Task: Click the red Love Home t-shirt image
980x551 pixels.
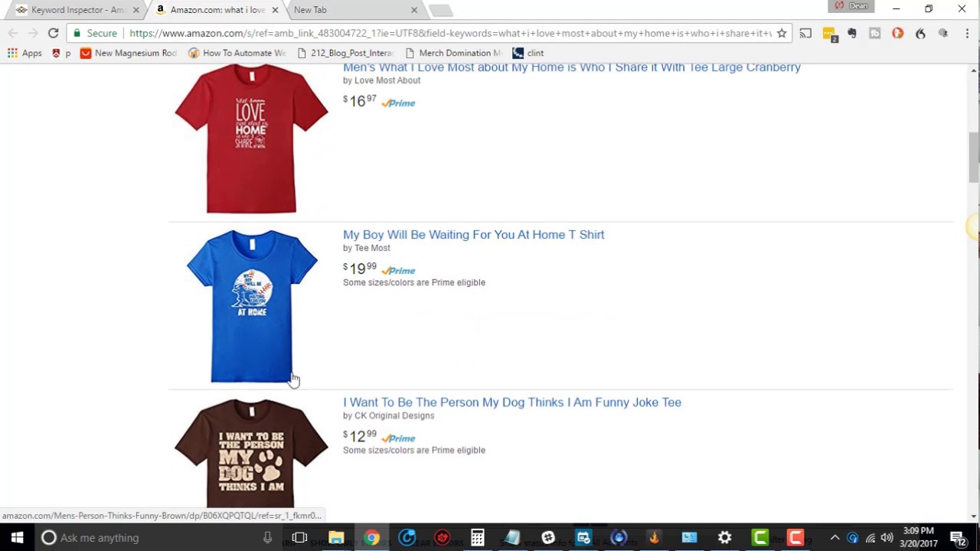Action: 251,139
